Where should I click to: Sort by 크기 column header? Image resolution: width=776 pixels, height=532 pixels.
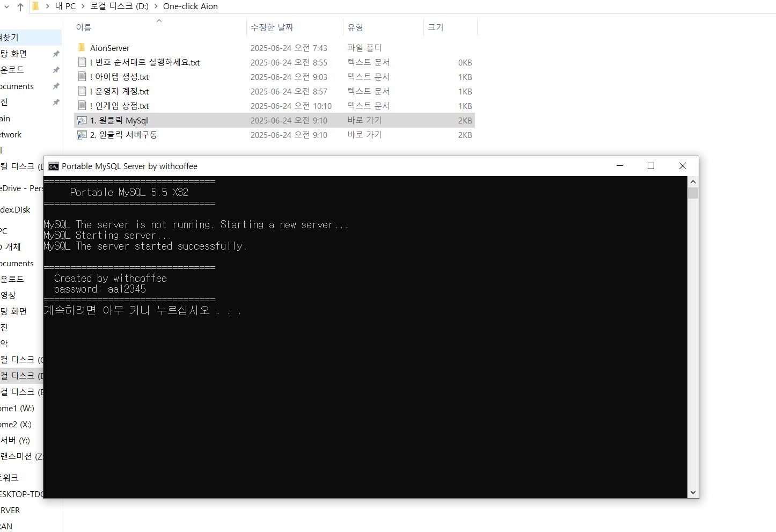coord(435,27)
